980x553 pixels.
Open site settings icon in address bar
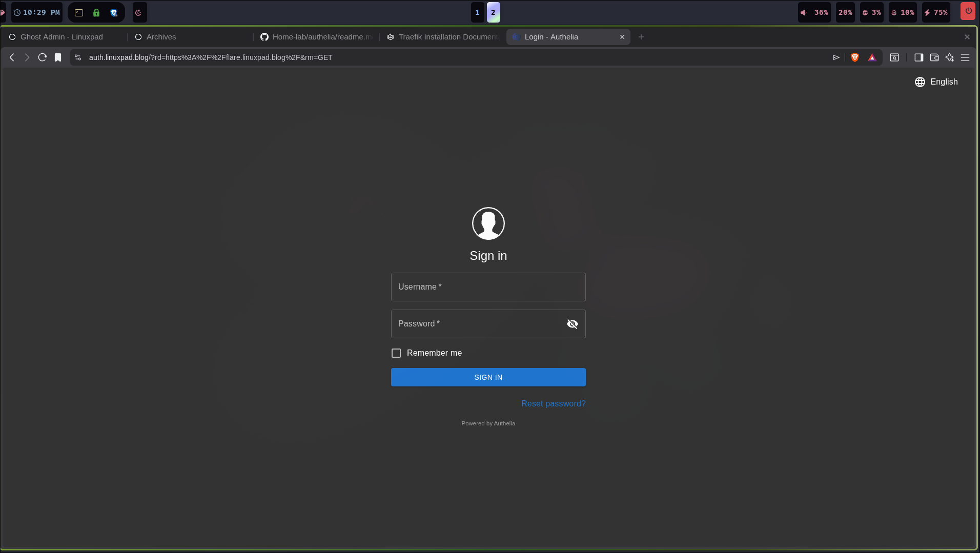click(78, 57)
